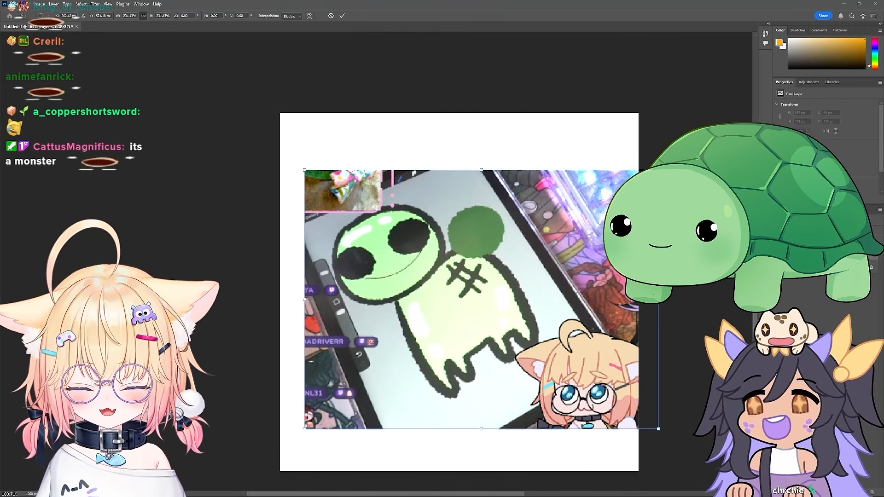Open the Color panel flyout menu
The height and width of the screenshot is (497, 884).
880,30
